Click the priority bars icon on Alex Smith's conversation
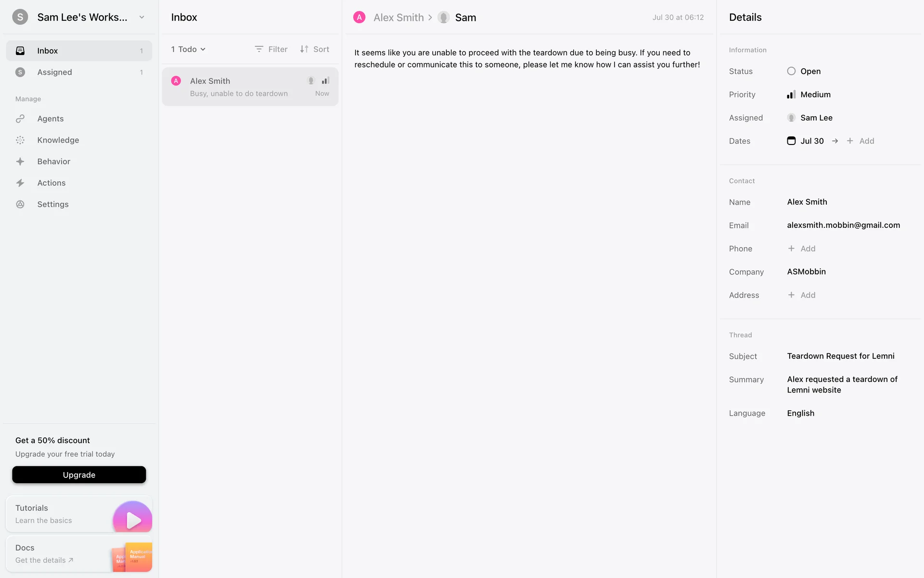The image size is (924, 578). 326,80
